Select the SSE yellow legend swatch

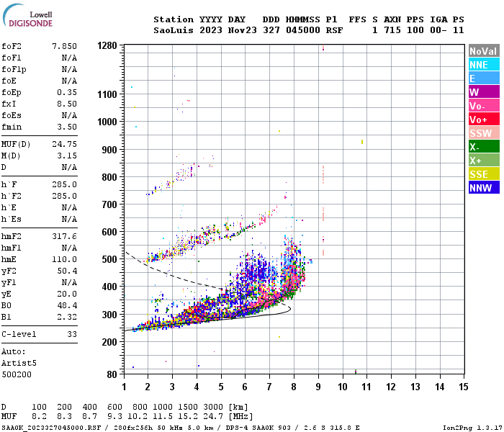point(484,174)
